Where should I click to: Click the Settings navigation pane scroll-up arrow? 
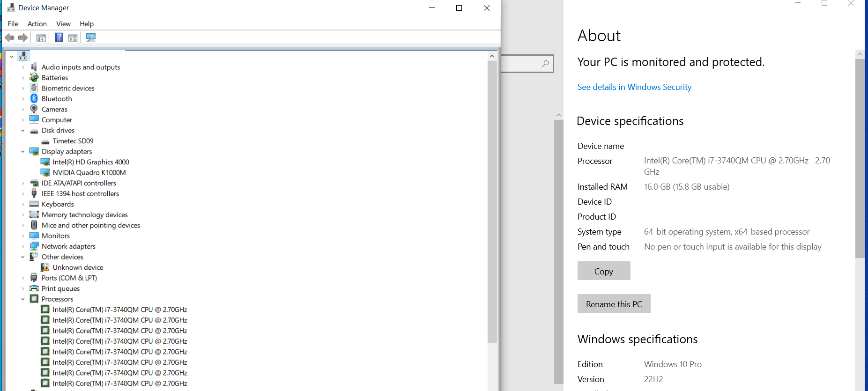pos(558,115)
